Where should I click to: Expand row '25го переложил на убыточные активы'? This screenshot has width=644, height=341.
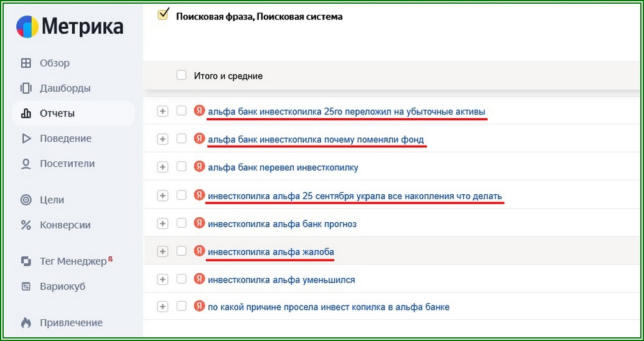[162, 111]
